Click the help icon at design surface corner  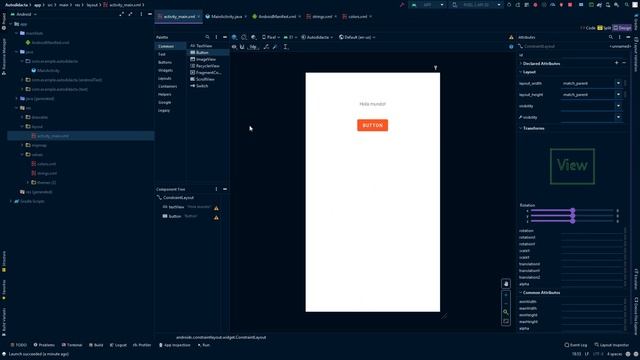click(511, 47)
